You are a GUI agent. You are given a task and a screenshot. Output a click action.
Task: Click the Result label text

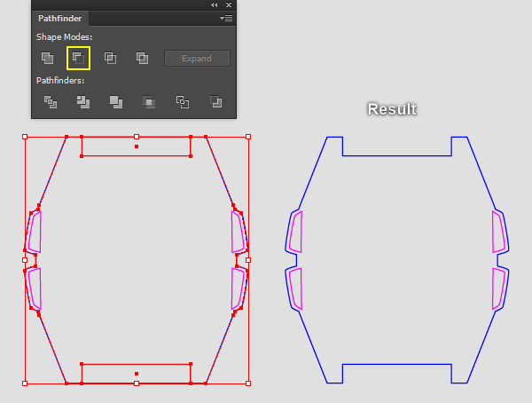tap(392, 109)
